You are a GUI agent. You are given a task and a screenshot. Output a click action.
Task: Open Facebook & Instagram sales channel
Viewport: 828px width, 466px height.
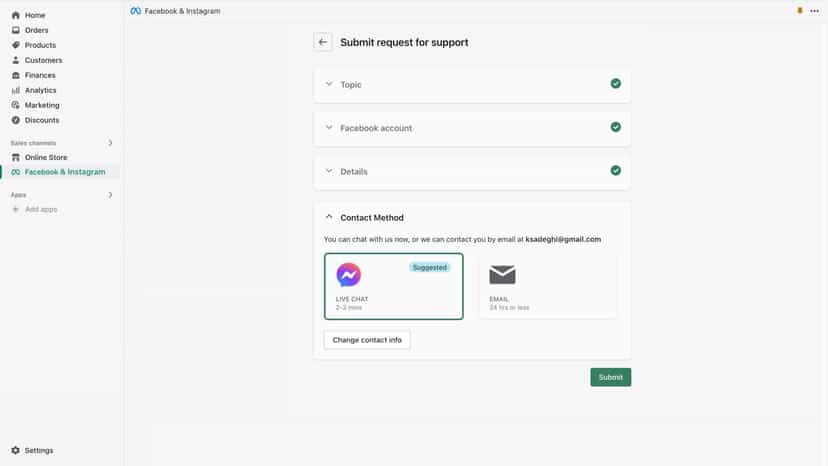click(x=65, y=172)
